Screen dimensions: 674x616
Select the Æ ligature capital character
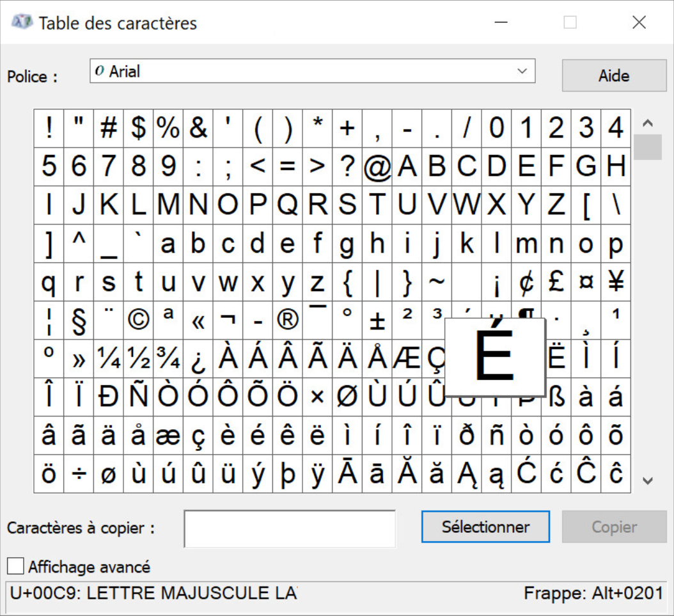407,358
